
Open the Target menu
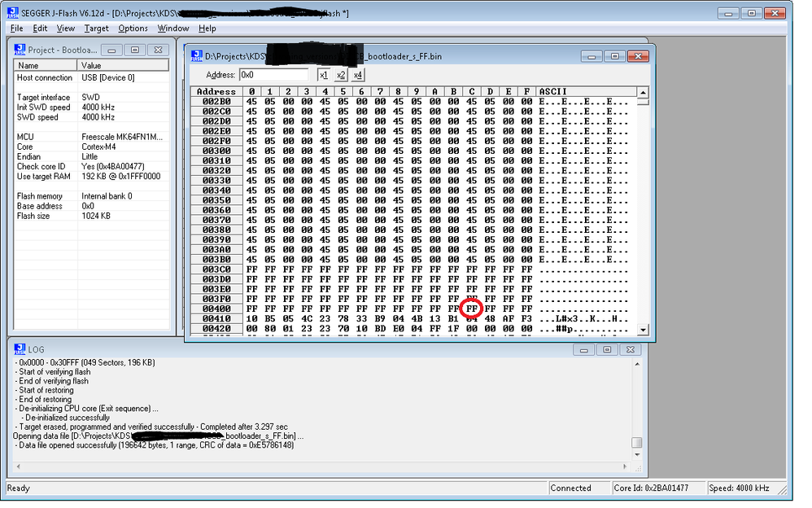tap(96, 28)
